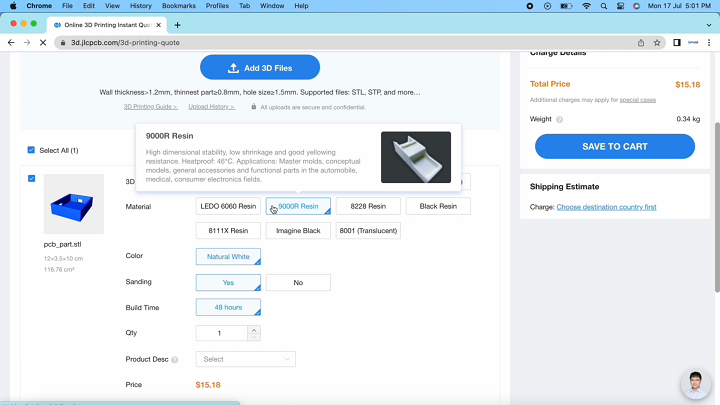Click the Product Desc help icon
Screen dimensions: 720x405
[x=174, y=360]
